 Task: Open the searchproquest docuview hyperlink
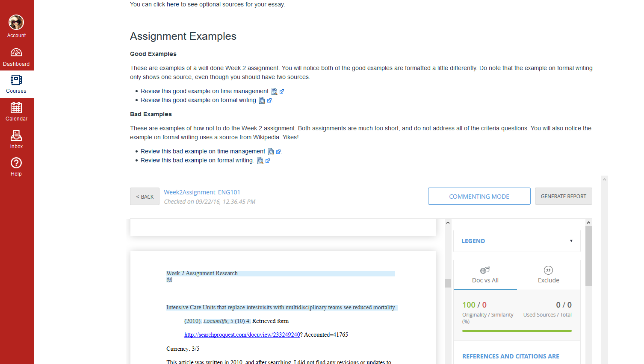pyautogui.click(x=242, y=334)
